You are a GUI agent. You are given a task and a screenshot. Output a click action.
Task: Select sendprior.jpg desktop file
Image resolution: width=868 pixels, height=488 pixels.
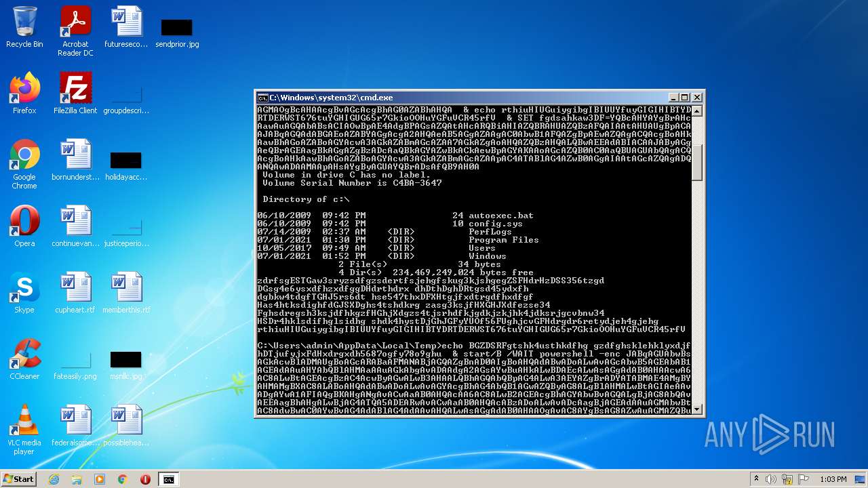pos(177,33)
